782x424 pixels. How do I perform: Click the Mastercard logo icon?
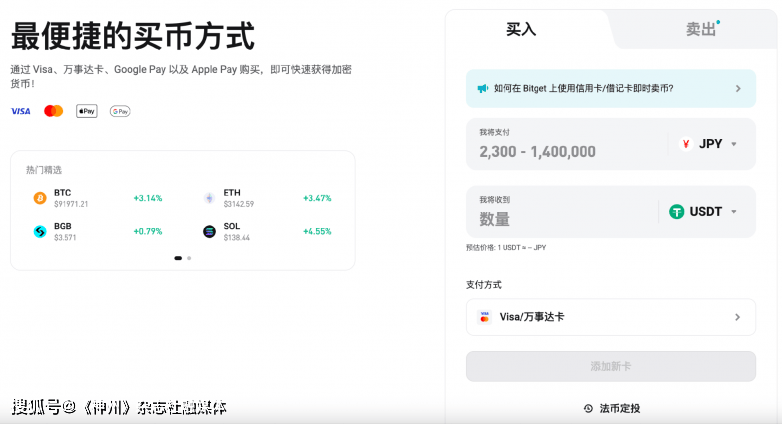coord(53,111)
